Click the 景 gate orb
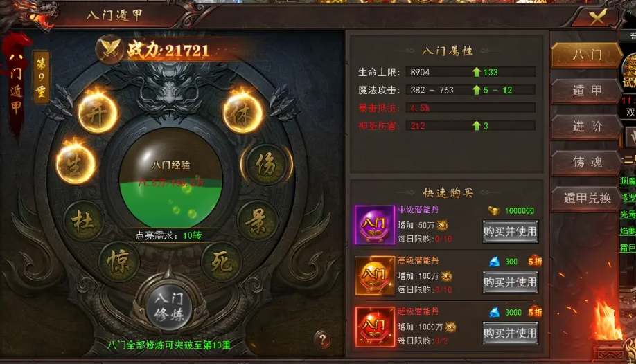Screen dimensions: 636x364 tap(257, 221)
